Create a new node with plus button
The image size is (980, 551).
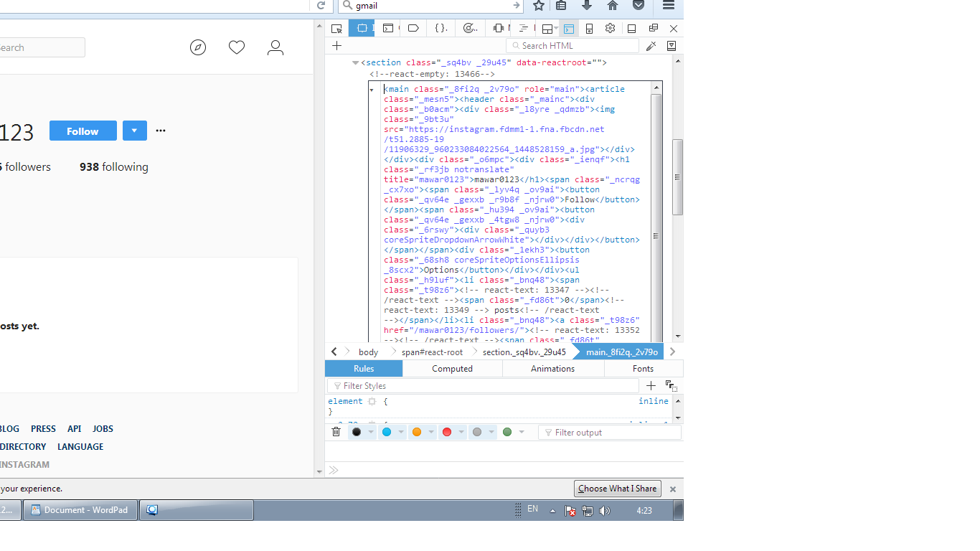click(336, 46)
